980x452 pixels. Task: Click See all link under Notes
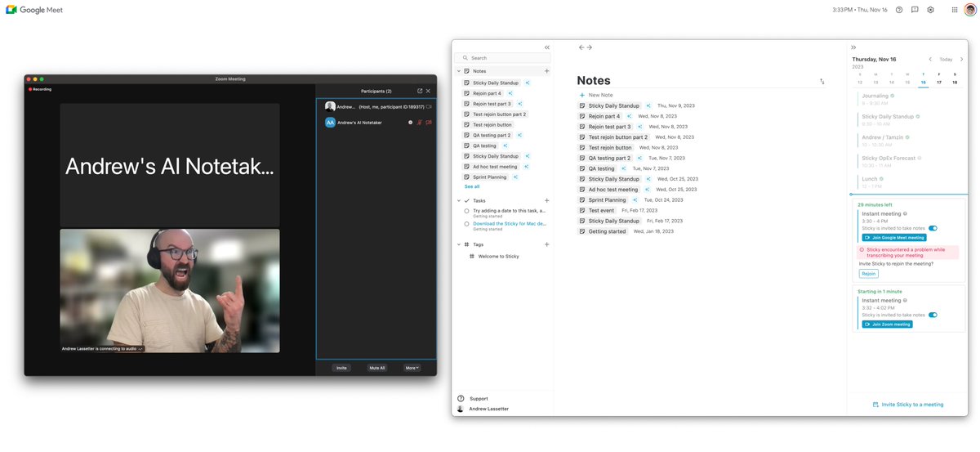pyautogui.click(x=472, y=186)
